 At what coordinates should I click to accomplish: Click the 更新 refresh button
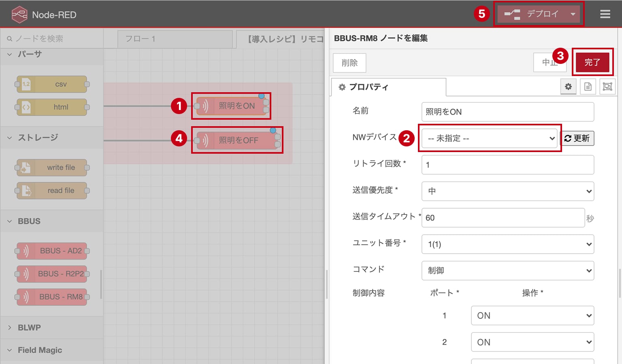click(577, 138)
